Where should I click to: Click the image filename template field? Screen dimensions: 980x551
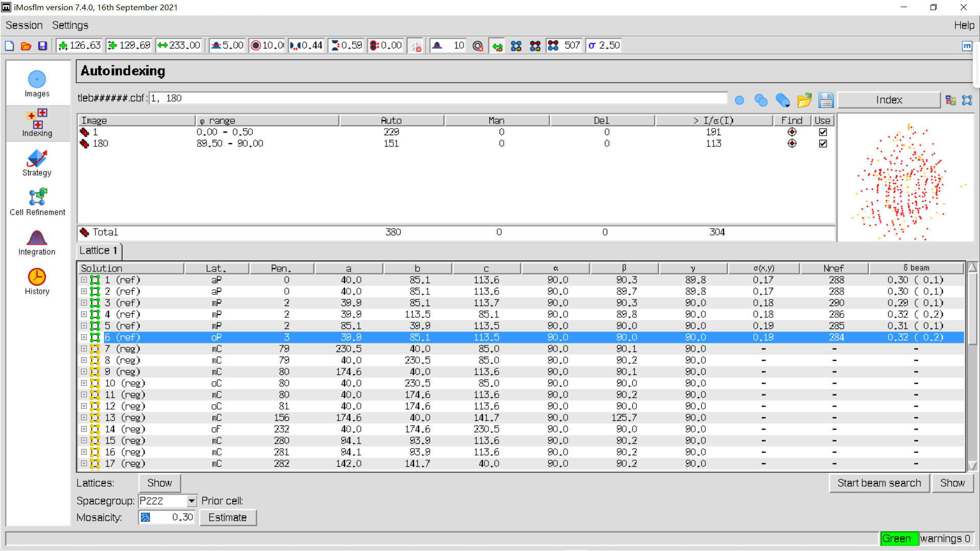(437, 98)
